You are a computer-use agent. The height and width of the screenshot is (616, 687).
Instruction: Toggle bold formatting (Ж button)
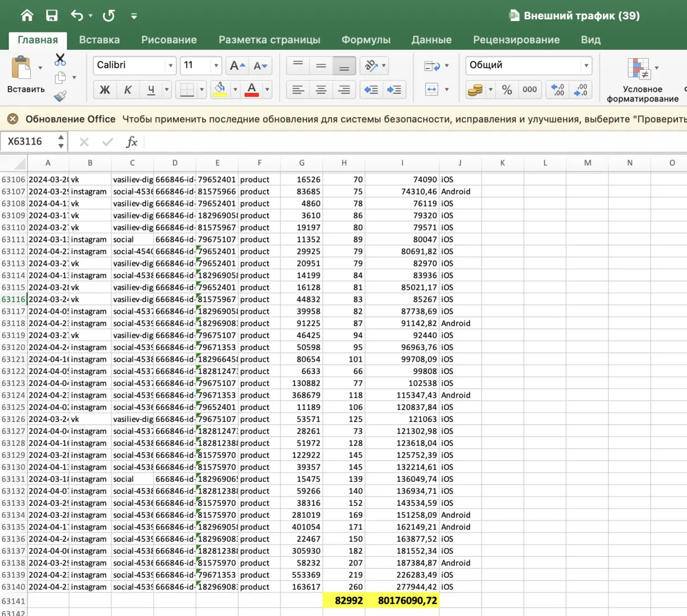(104, 89)
